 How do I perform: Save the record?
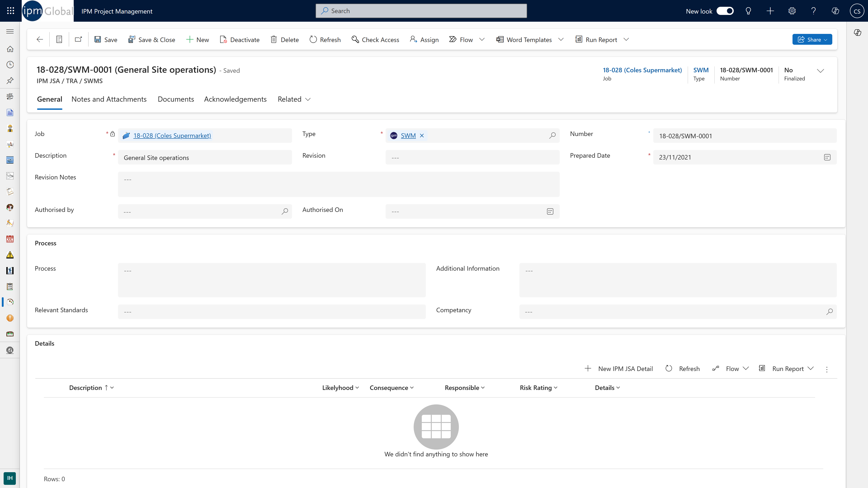click(106, 39)
